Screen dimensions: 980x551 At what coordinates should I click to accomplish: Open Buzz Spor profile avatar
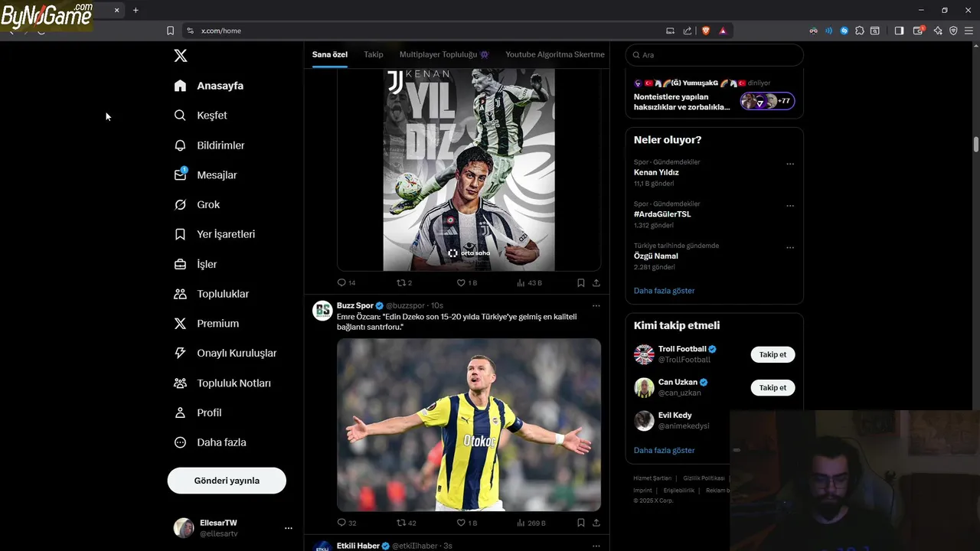pyautogui.click(x=322, y=310)
